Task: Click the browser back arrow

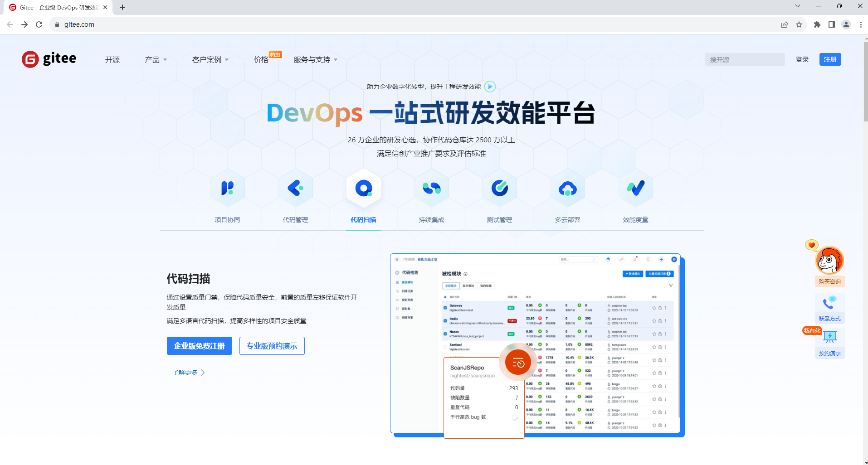Action: [10, 24]
